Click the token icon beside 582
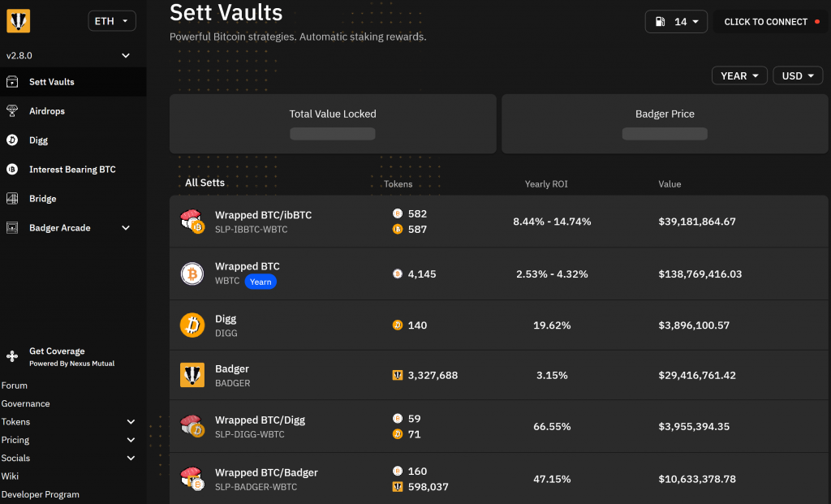This screenshot has height=504, width=831. (398, 213)
